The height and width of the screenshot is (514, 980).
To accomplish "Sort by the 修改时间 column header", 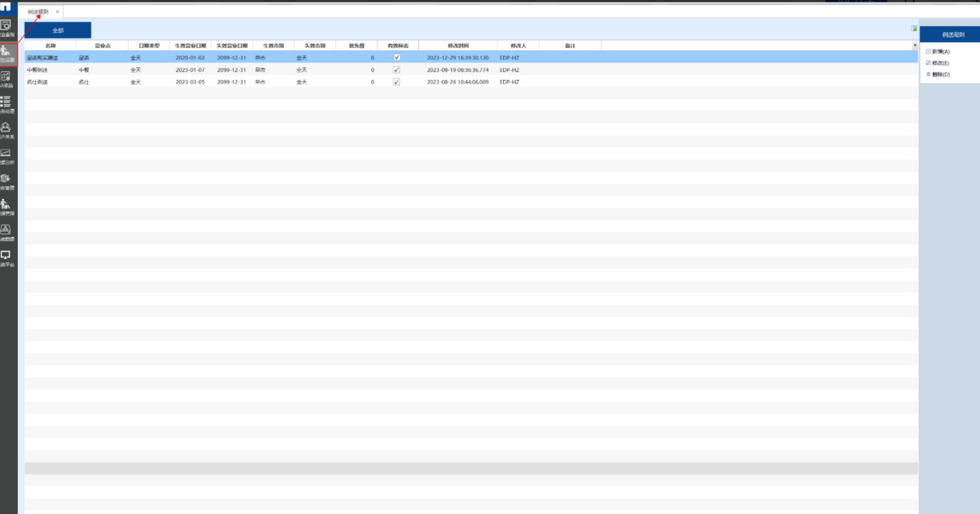I will pos(458,46).
